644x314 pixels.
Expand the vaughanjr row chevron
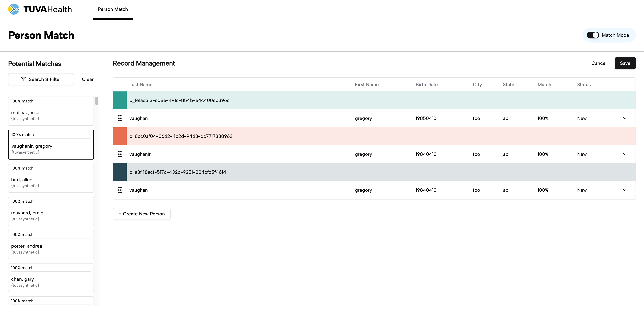point(625,154)
